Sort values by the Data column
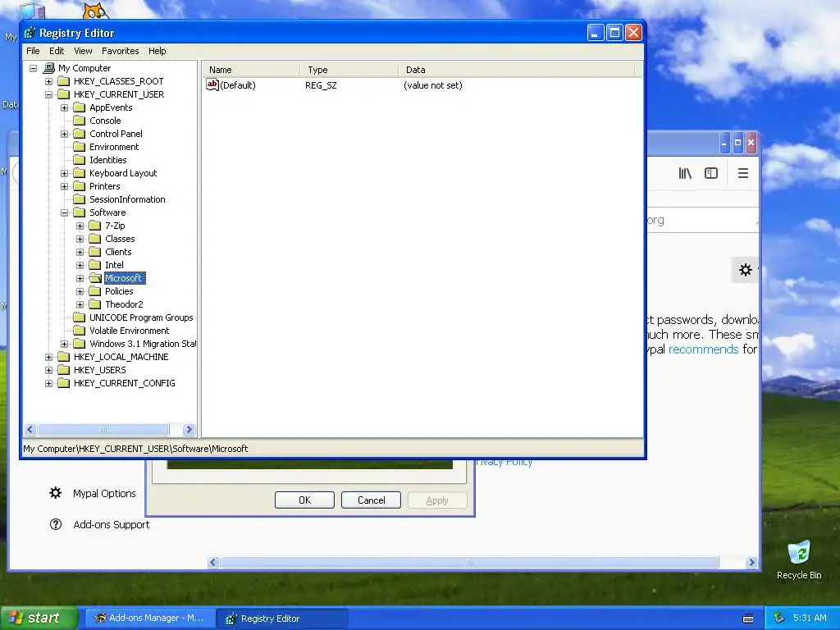This screenshot has height=630, width=840. [517, 70]
